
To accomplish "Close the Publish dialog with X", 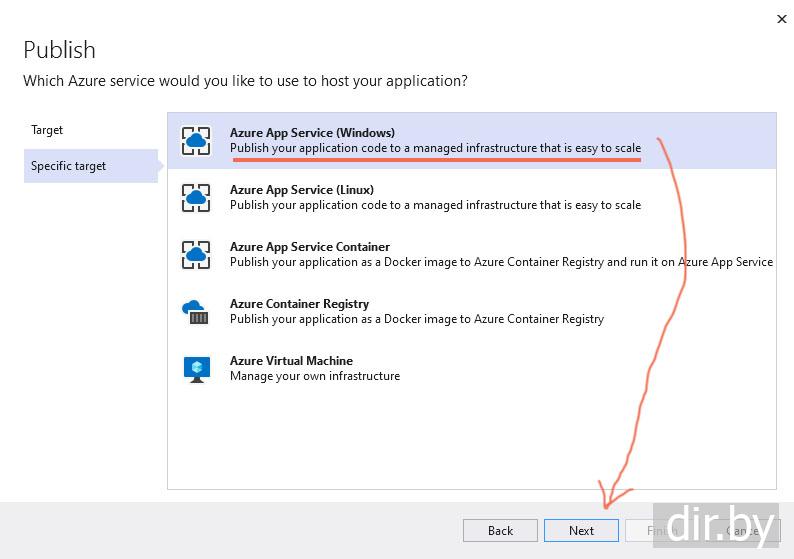I will (x=782, y=19).
